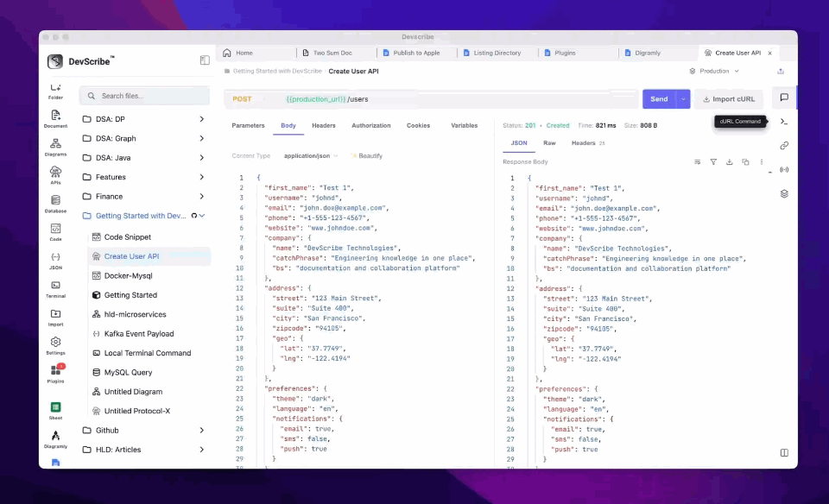Switch to the Authorization tab
Image resolution: width=829 pixels, height=504 pixels.
tap(371, 125)
